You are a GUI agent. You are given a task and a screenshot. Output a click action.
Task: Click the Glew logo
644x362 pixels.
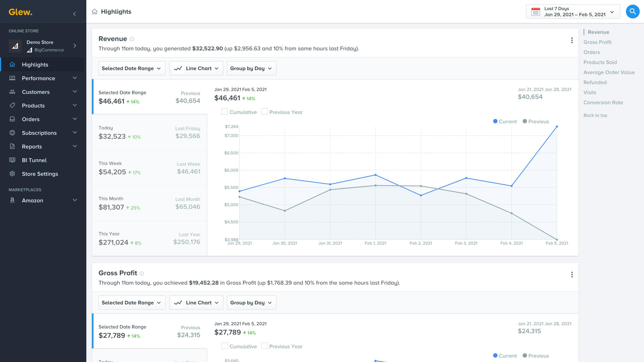click(20, 12)
